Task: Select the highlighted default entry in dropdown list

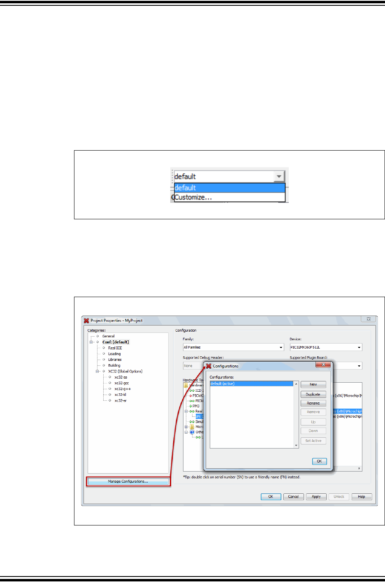Action: point(230,188)
